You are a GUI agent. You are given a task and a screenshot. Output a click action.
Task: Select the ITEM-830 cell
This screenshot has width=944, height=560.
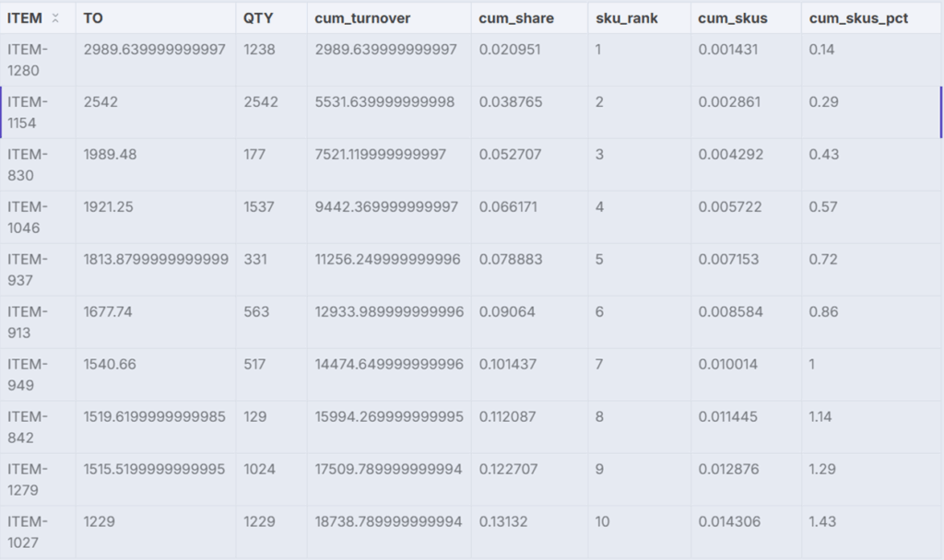27,165
